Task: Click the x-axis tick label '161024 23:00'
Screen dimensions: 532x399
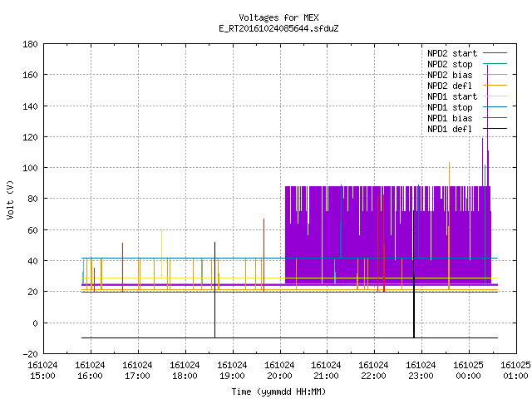Action: pos(421,371)
